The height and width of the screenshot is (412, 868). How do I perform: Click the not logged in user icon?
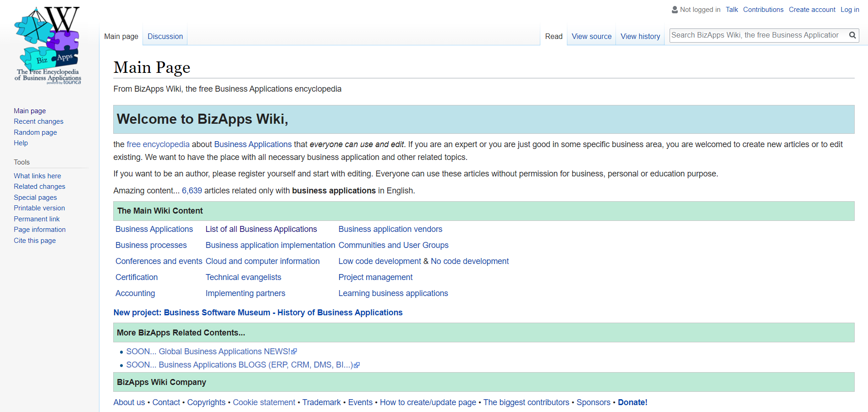(x=675, y=10)
